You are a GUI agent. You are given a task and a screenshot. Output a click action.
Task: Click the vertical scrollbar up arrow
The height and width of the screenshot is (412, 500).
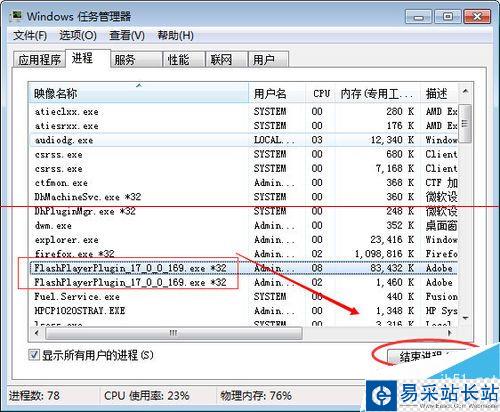466,91
